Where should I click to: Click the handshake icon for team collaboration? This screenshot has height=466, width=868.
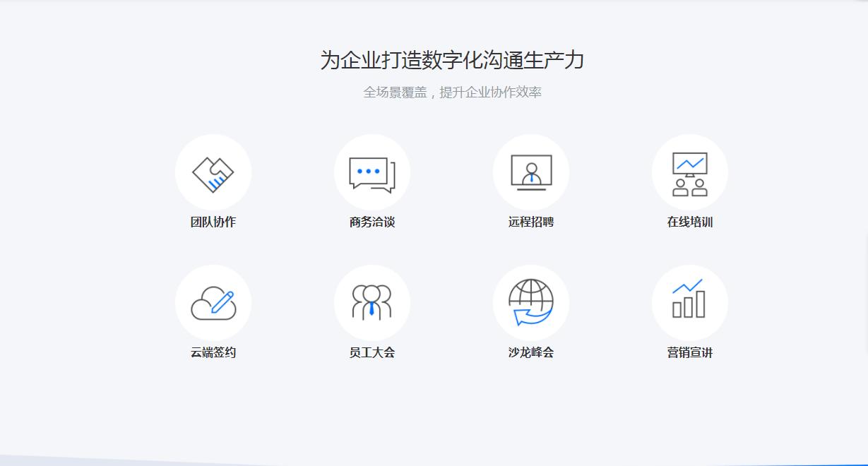tap(213, 173)
